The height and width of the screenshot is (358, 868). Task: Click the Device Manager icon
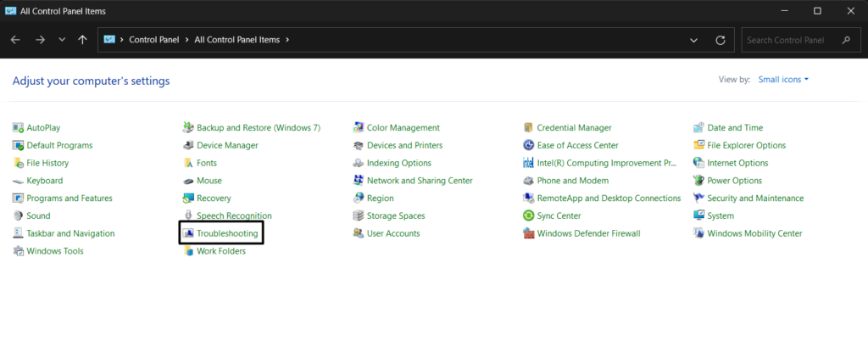189,145
